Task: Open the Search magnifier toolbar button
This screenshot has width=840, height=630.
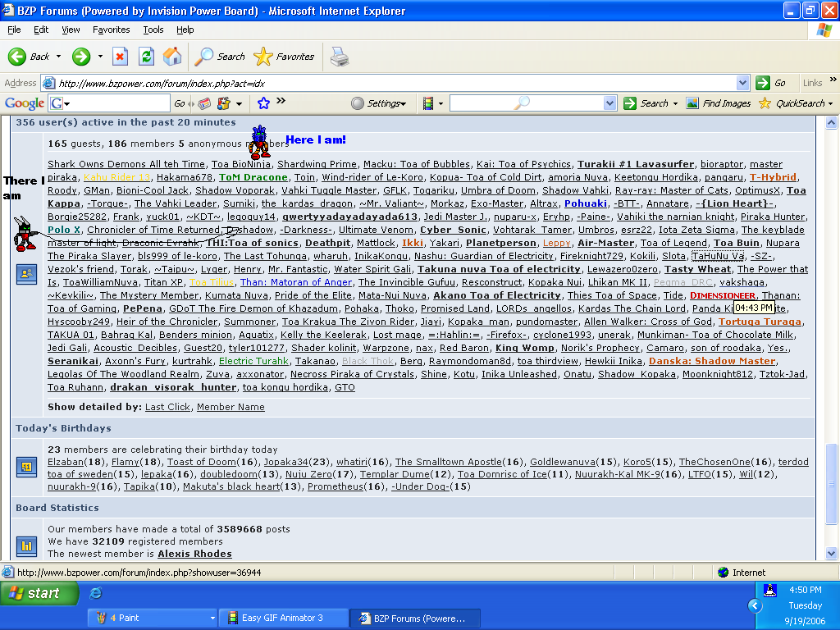Action: (219, 57)
